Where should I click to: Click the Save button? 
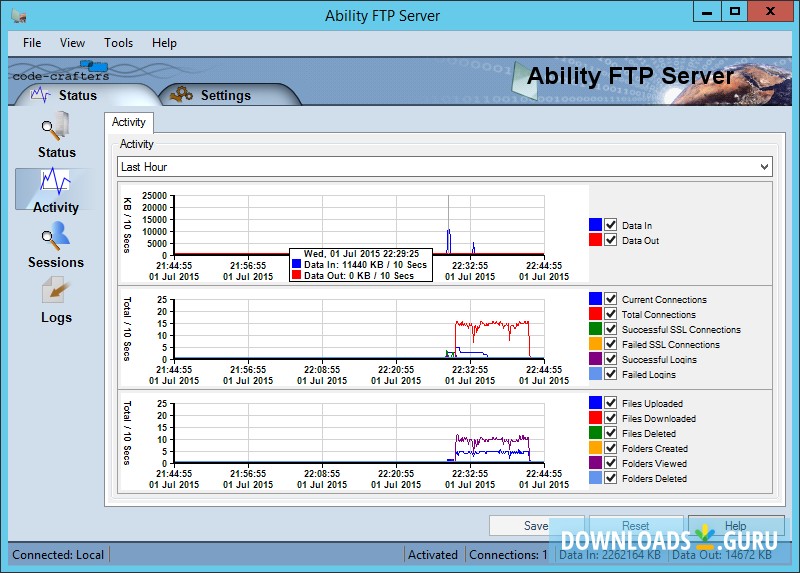536,526
